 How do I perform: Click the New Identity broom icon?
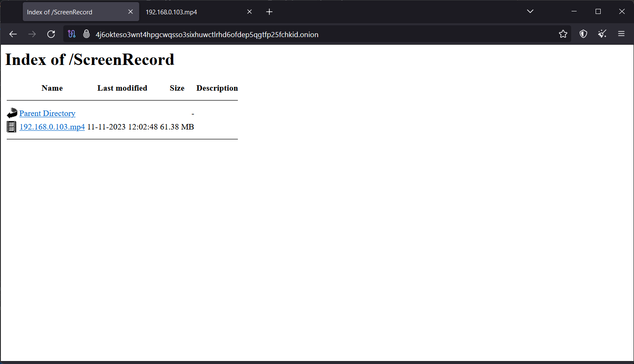[602, 34]
